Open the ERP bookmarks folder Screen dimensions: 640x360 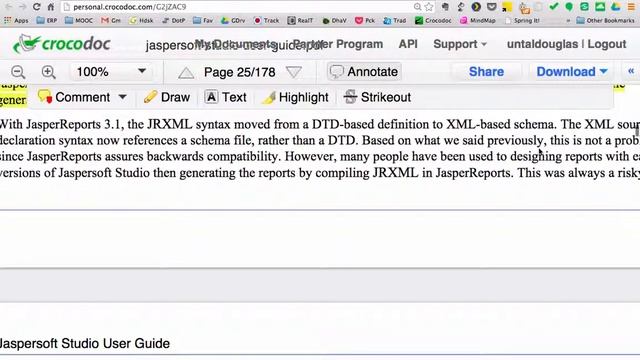pos(47,20)
